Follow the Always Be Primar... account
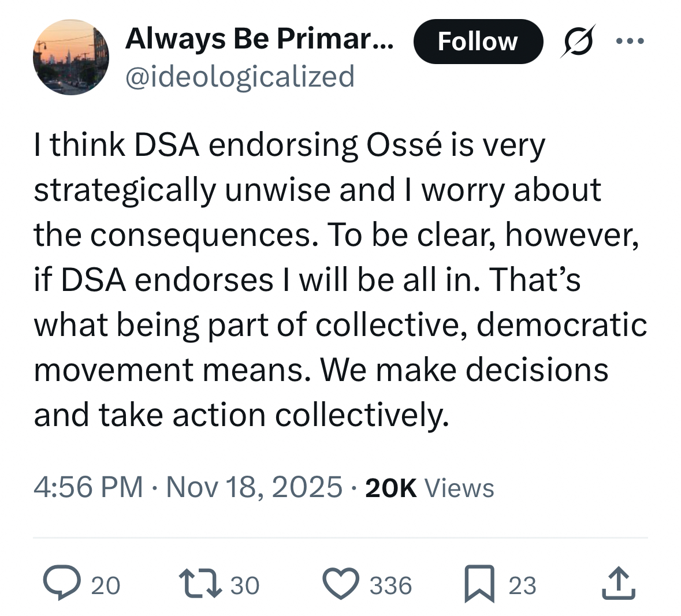The height and width of the screenshot is (616, 681). [x=478, y=42]
